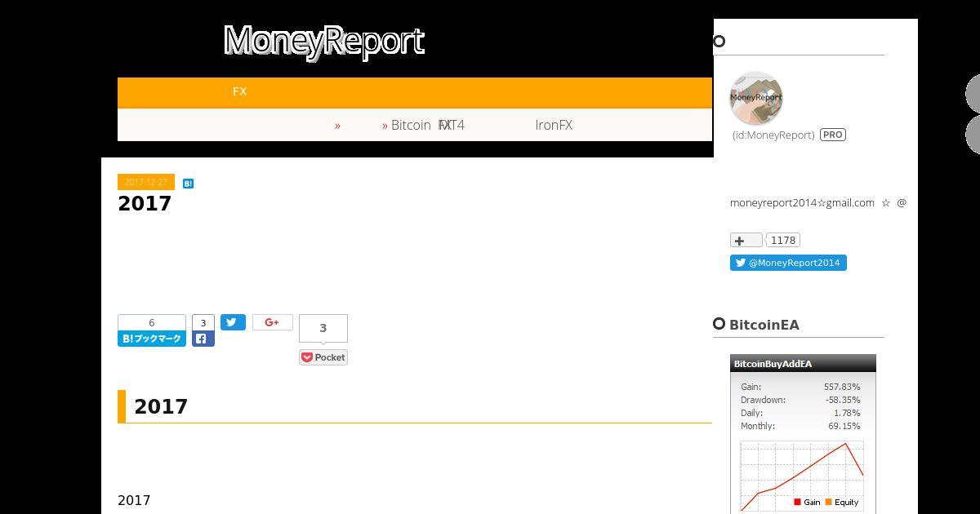Click the small Hatena B! icon beside the date

(188, 184)
